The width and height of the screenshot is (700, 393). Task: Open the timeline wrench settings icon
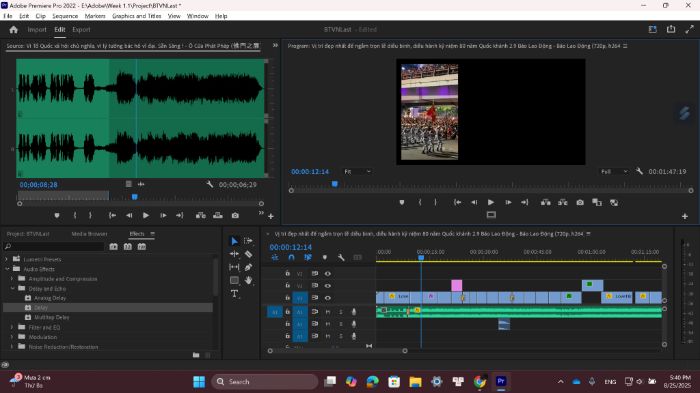point(341,257)
